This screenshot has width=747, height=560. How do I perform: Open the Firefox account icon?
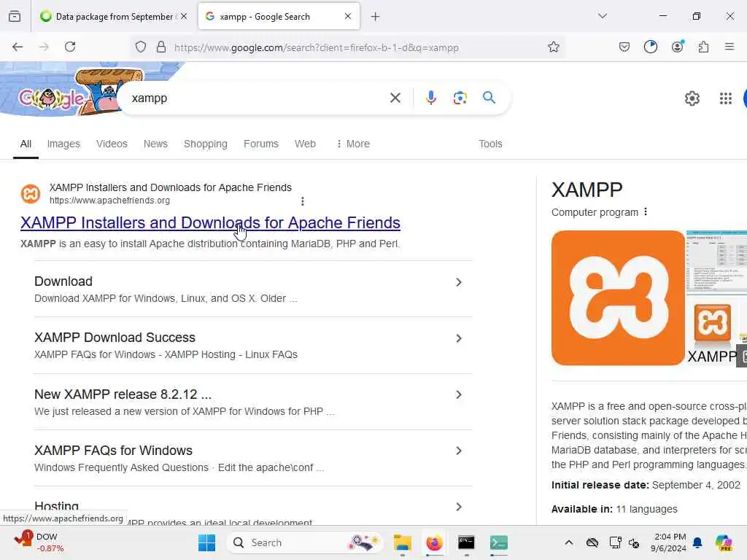tap(677, 47)
